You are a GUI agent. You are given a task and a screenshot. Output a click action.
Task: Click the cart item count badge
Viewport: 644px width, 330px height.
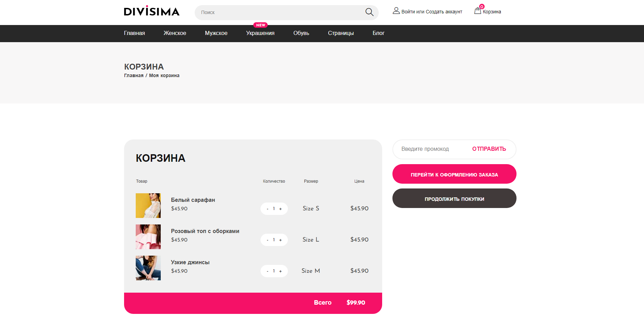pos(482,7)
